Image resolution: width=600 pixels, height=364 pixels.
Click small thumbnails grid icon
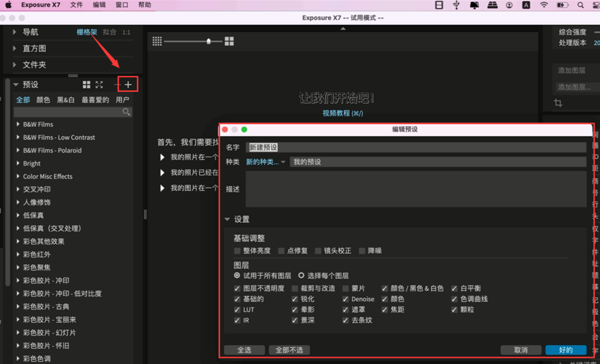(157, 41)
